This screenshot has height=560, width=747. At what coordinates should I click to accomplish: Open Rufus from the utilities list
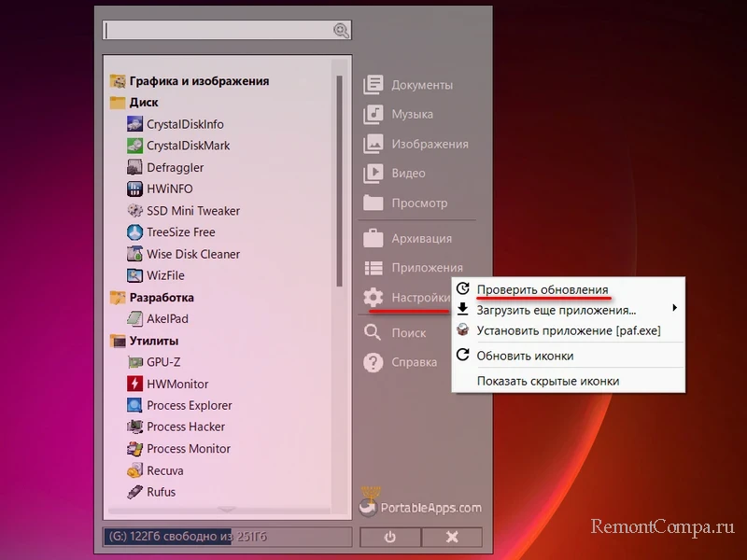161,492
